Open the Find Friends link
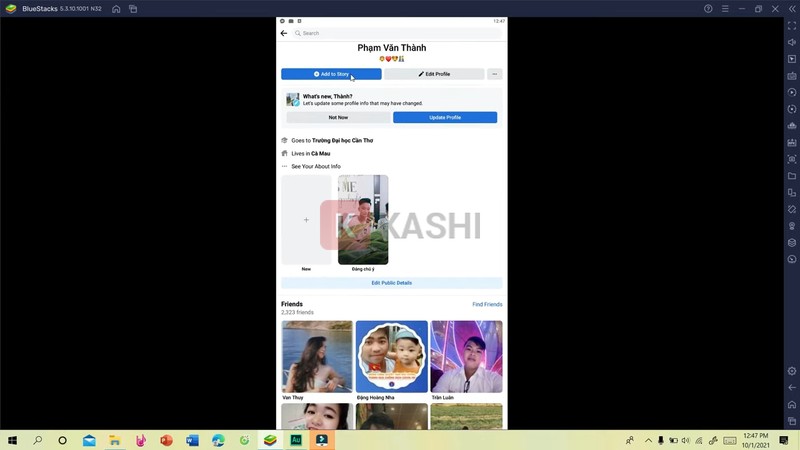 click(487, 304)
